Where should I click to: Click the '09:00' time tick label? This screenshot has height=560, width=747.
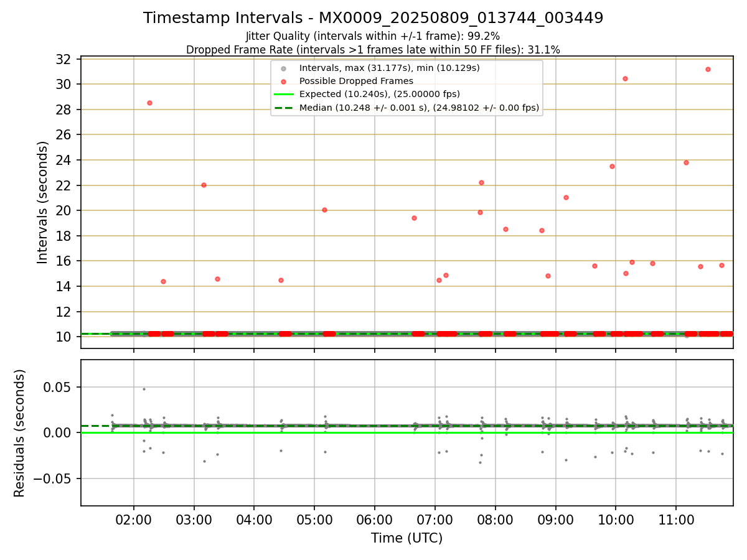coord(555,520)
